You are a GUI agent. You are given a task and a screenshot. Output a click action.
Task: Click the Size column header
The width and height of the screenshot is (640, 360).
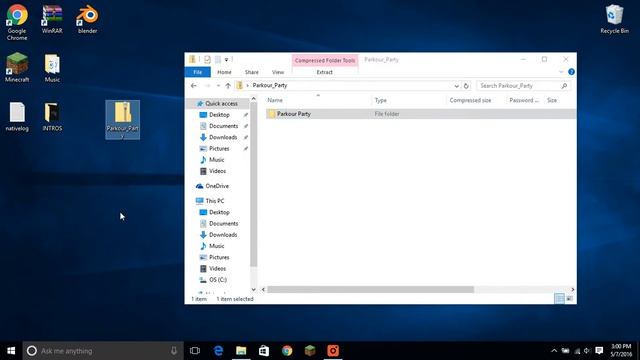pyautogui.click(x=552, y=100)
